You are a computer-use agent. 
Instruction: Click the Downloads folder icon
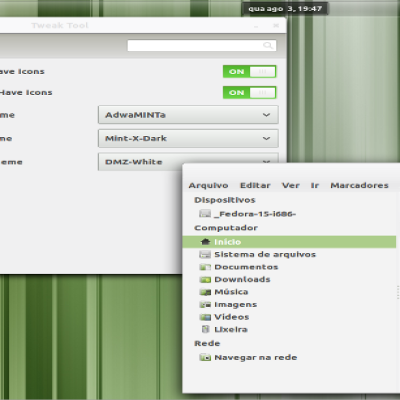[x=205, y=279]
